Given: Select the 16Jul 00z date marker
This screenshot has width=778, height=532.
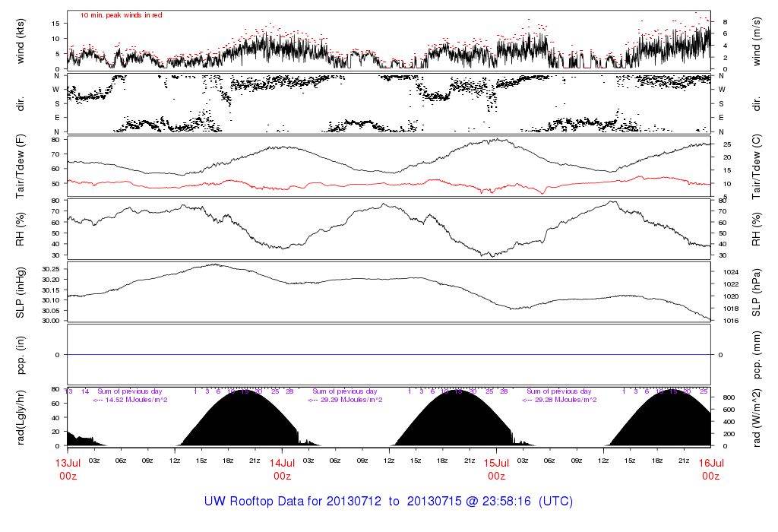Looking at the screenshot, I should [710, 469].
